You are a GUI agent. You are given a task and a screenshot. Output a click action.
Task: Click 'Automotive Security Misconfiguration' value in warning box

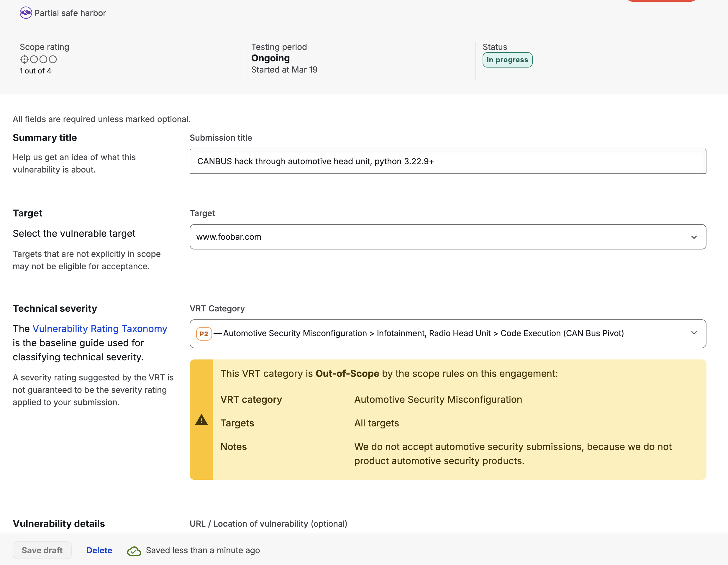coord(438,400)
